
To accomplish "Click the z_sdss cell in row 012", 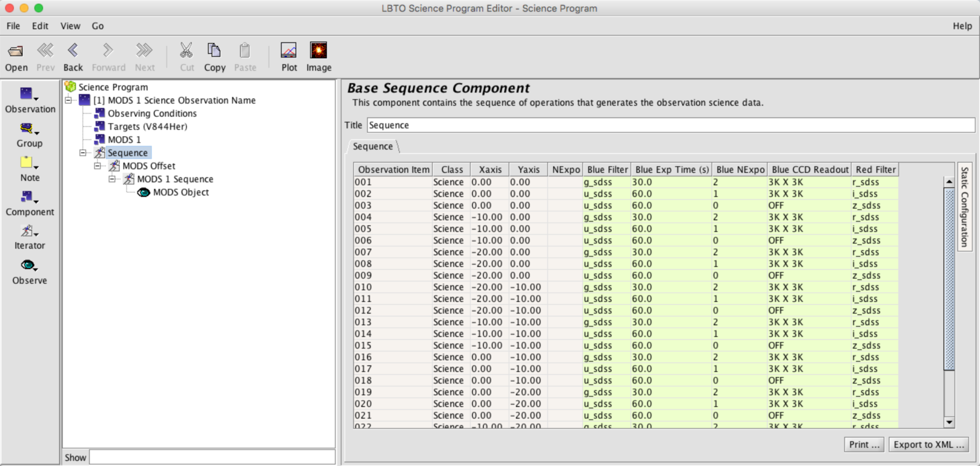I will (x=875, y=311).
